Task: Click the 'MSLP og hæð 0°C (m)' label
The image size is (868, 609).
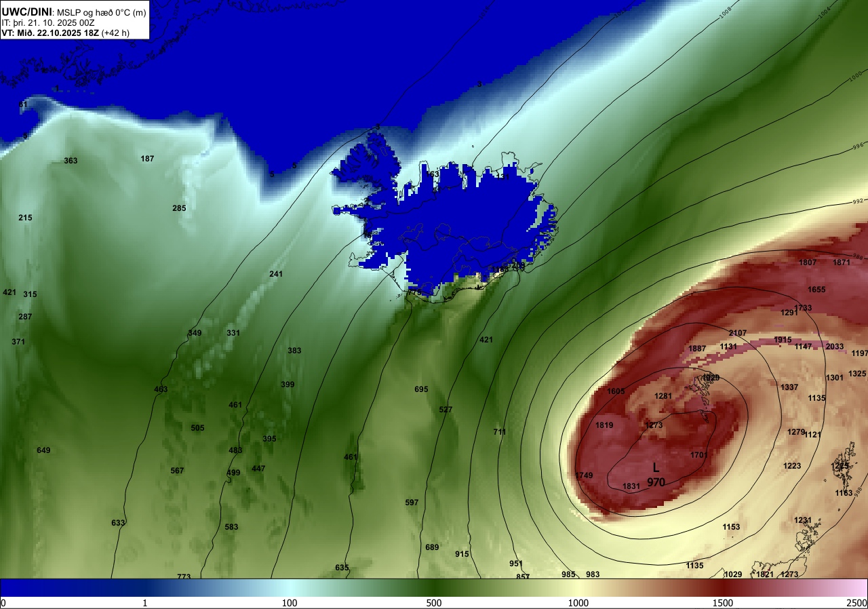Action: [x=101, y=12]
